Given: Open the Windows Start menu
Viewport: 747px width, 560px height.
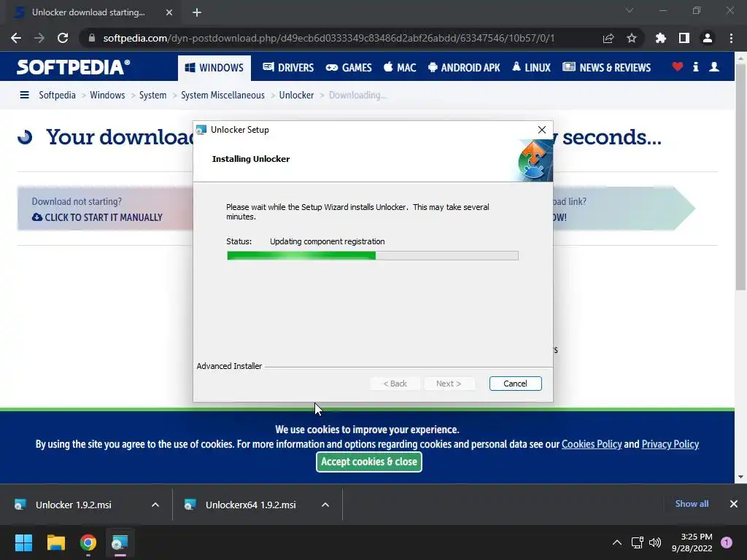Looking at the screenshot, I should 23,542.
